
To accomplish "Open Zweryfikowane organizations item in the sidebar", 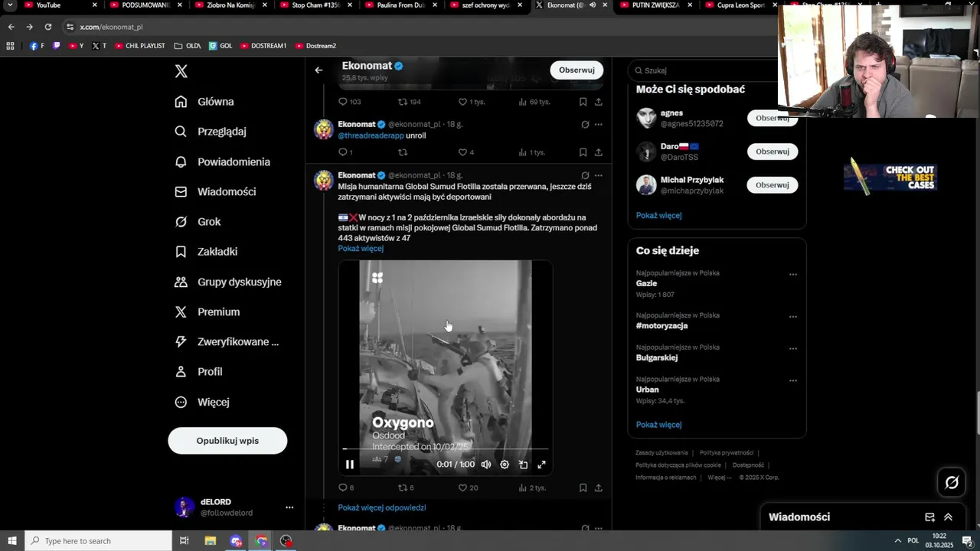I will (227, 342).
